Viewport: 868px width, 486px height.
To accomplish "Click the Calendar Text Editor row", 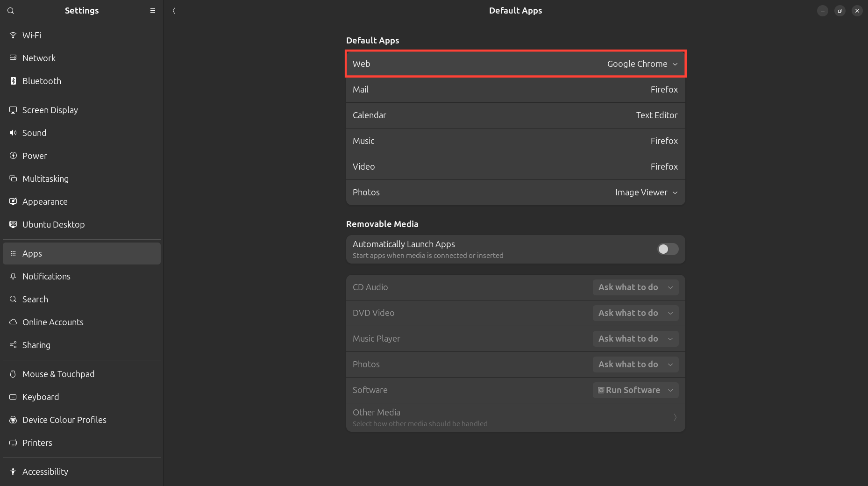I will point(515,115).
